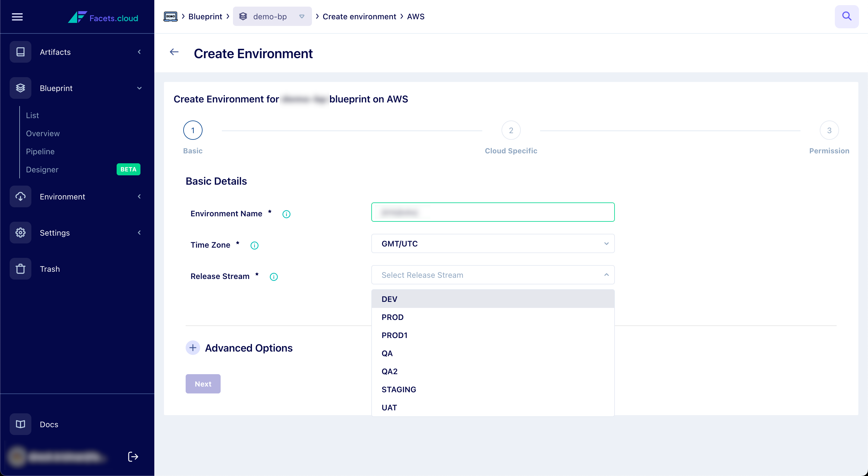Open the Time Zone GMT/UTC dropdown
This screenshot has width=868, height=476.
(x=493, y=243)
